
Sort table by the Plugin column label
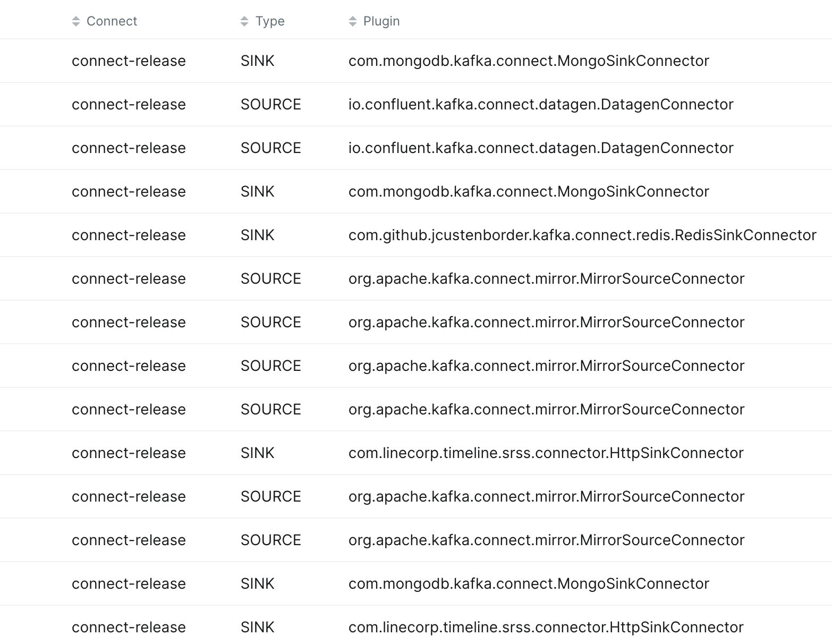coord(381,21)
